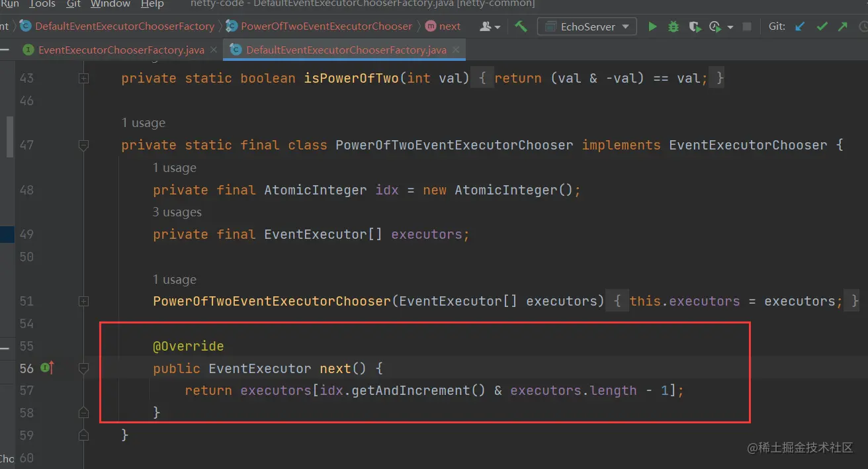The image size is (868, 469).
Task: Click the left panel vertical scrollbar thumb
Action: click(x=10, y=136)
